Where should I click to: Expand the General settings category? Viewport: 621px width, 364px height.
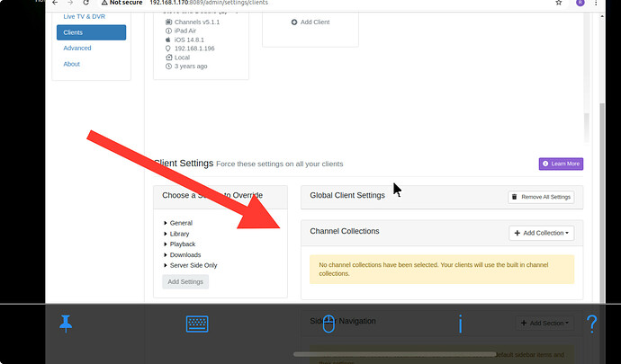point(180,223)
